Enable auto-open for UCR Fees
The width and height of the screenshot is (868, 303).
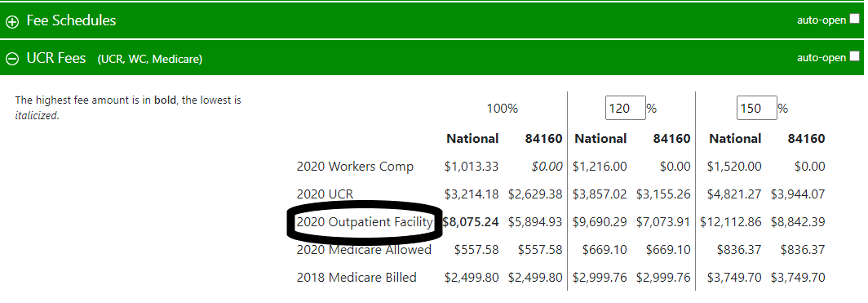point(854,56)
